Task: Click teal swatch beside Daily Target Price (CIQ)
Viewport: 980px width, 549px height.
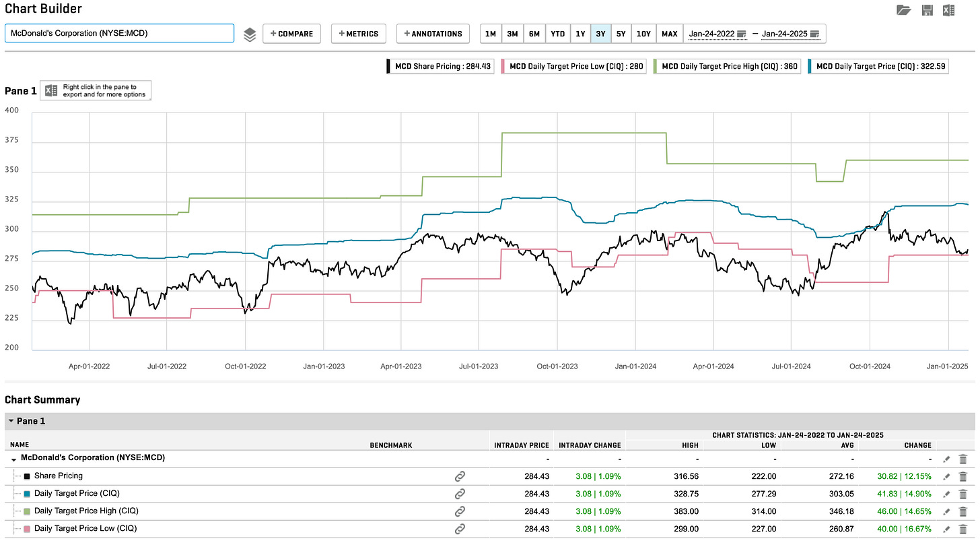Action: point(27,494)
